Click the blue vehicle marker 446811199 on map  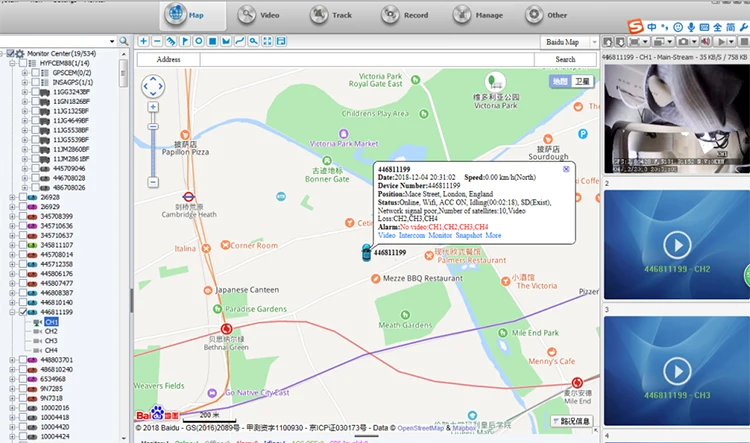pyautogui.click(x=366, y=253)
